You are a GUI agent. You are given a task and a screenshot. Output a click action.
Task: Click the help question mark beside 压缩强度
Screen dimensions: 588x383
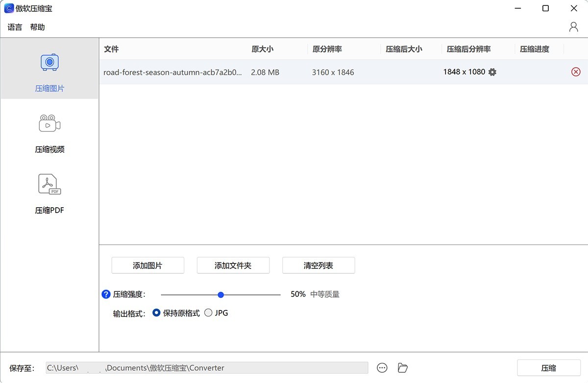(x=106, y=294)
